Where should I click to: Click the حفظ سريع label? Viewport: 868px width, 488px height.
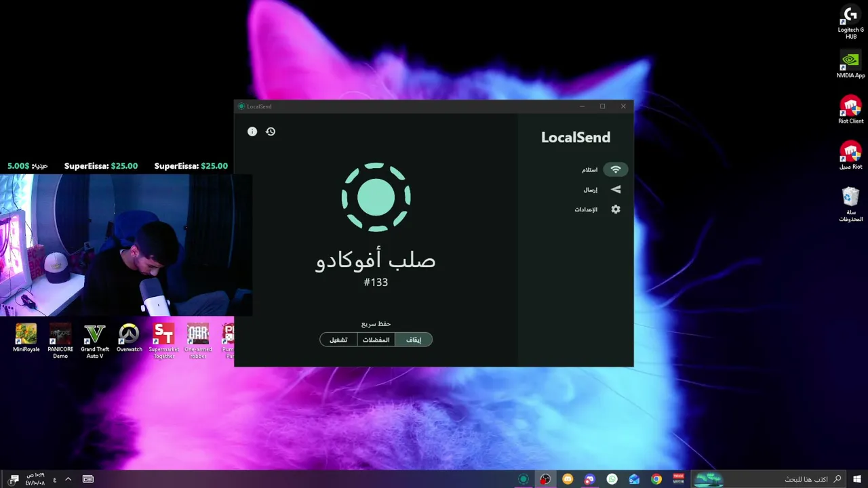point(376,324)
